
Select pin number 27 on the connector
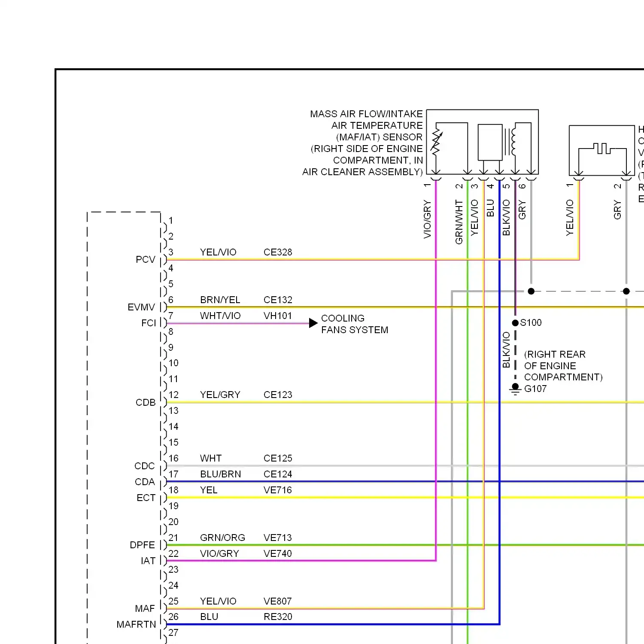(x=173, y=632)
